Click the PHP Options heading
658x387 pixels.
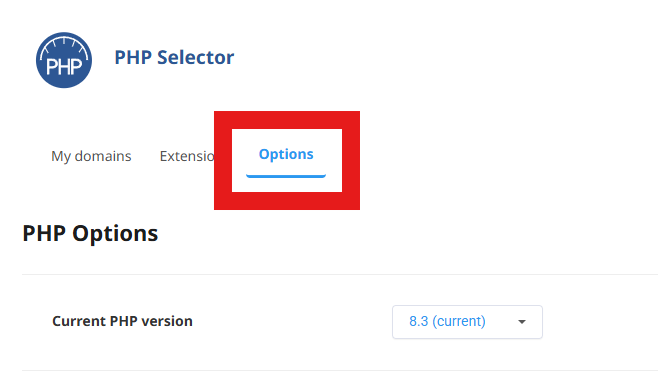click(x=90, y=233)
